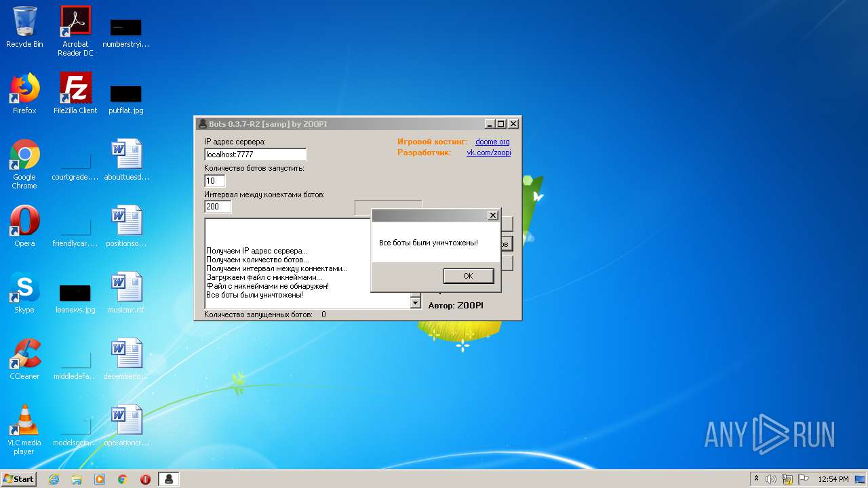Close the 'Все боты были уничтожены!' dialog

click(x=493, y=216)
